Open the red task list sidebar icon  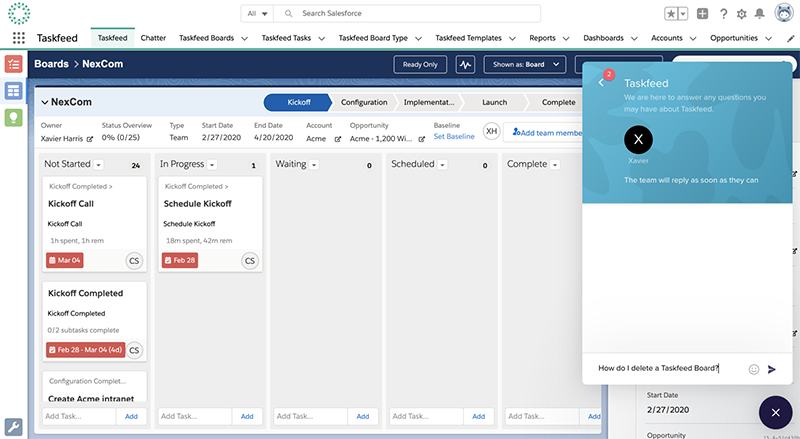pos(14,64)
